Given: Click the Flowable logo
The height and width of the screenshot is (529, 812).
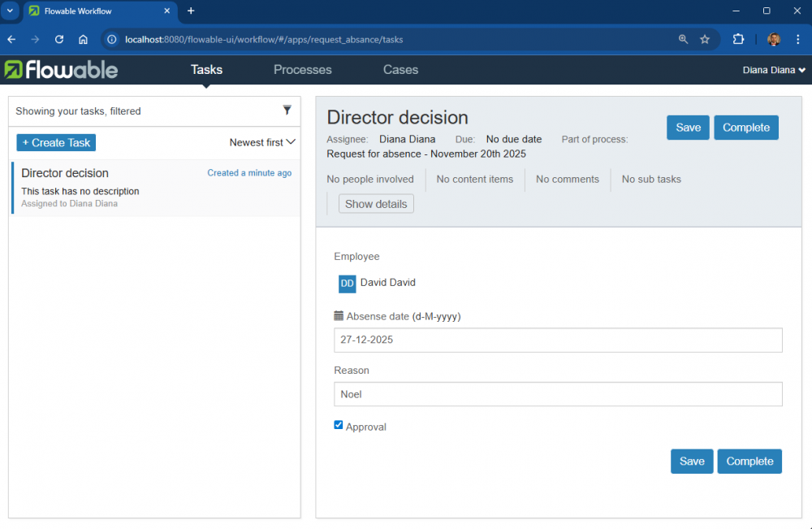Looking at the screenshot, I should click(62, 70).
